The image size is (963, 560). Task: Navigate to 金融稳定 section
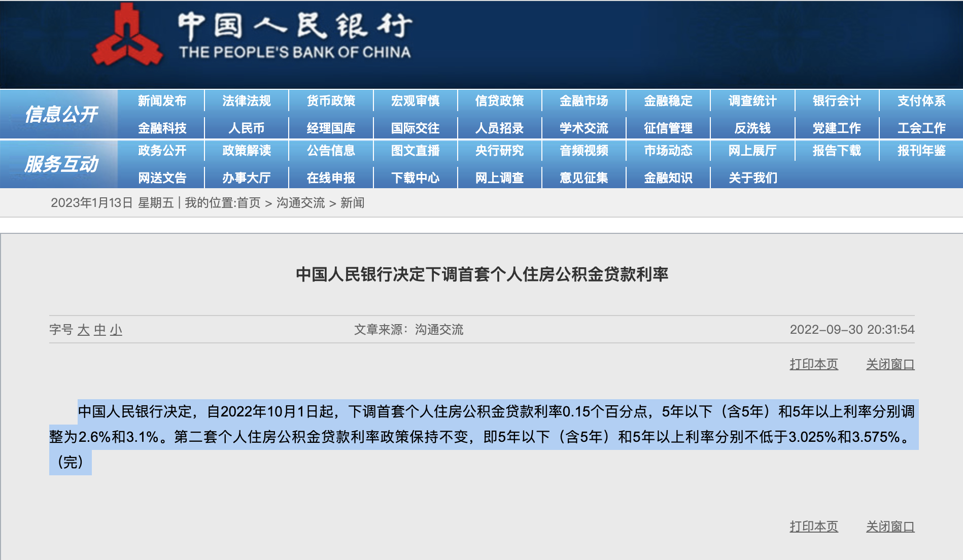[x=668, y=101]
